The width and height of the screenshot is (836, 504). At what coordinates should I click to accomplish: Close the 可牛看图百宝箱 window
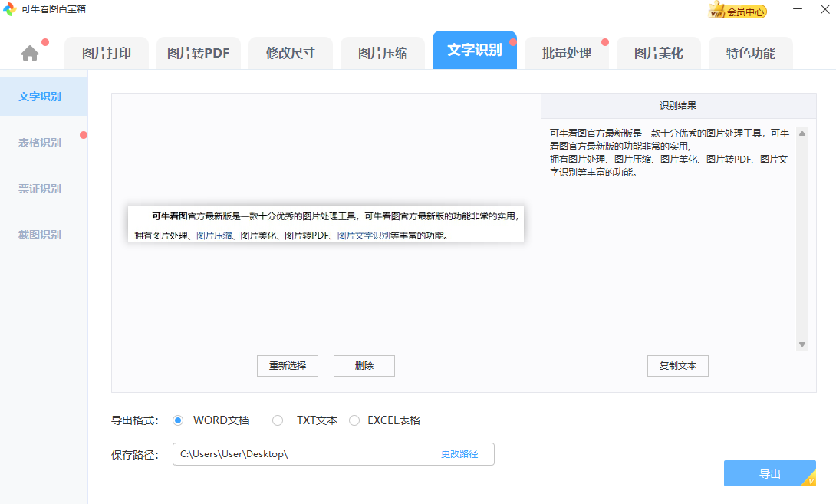(824, 9)
